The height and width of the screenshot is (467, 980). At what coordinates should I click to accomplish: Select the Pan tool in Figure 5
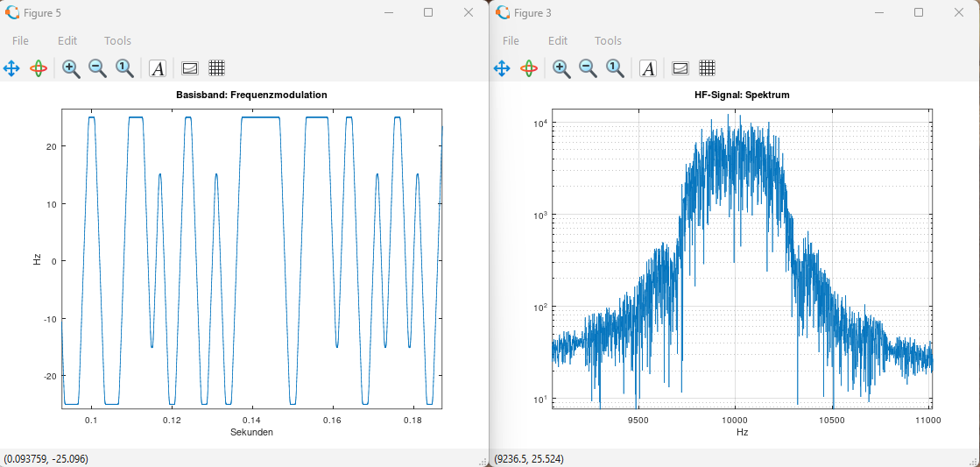coord(12,68)
